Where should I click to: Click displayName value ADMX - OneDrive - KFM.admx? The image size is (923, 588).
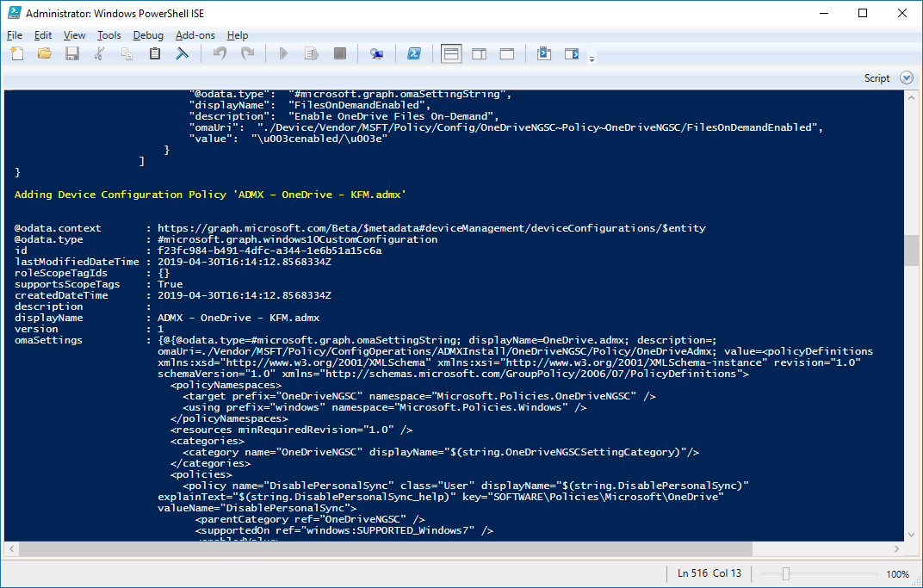[x=238, y=318]
